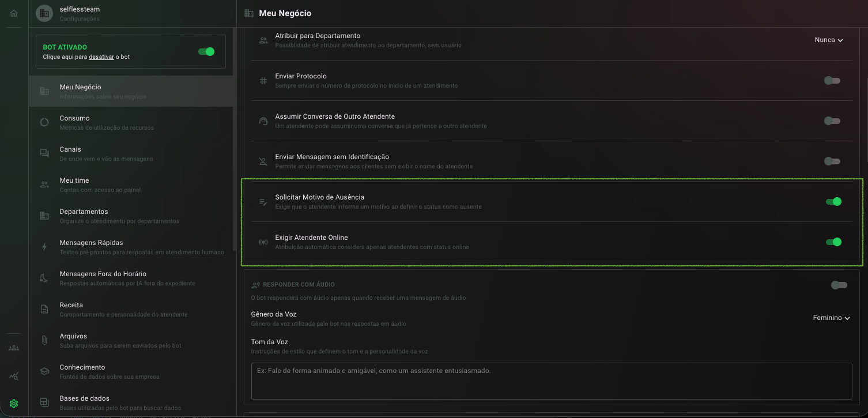
Task: Open the settings gear icon at bottom-left rail
Action: tap(14, 404)
